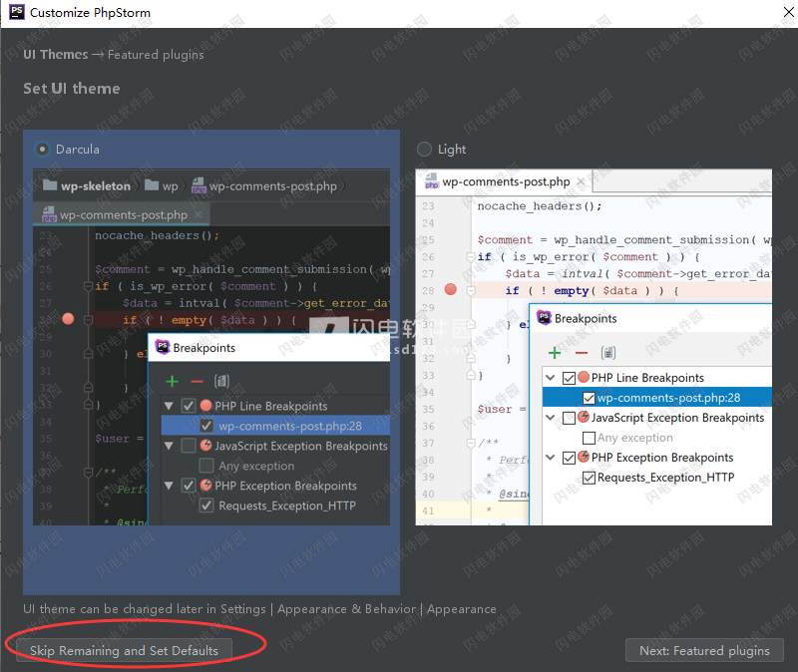Viewport: 798px width, 672px height.
Task: Collapse PHP Exception Breakpoints node in Darcula preview
Action: [169, 486]
